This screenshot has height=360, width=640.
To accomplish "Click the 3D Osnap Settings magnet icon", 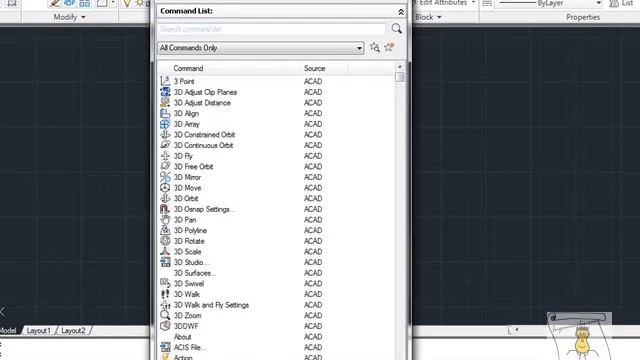I will pyautogui.click(x=165, y=209).
